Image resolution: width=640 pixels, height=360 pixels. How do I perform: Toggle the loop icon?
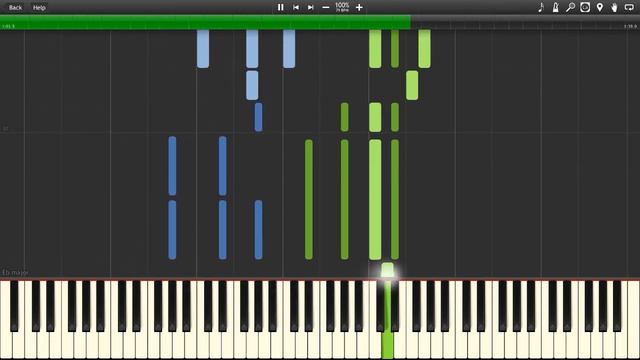coord(629,7)
